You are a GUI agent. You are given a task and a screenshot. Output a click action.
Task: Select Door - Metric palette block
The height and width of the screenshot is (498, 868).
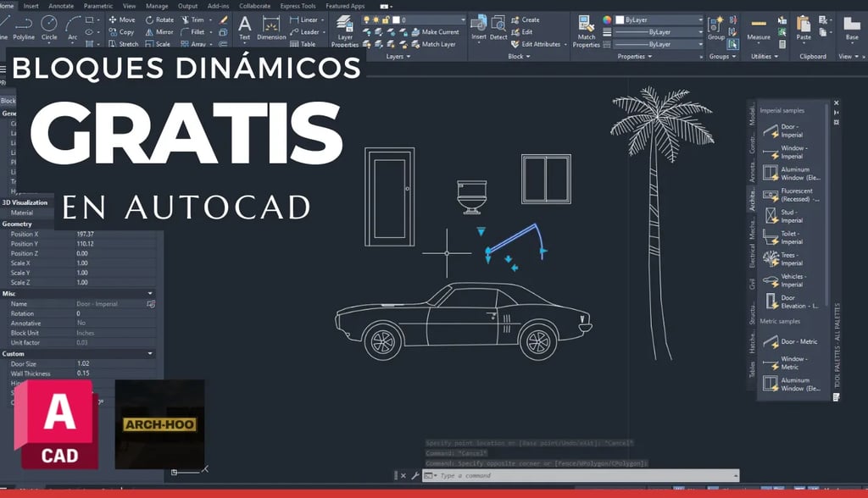click(790, 341)
